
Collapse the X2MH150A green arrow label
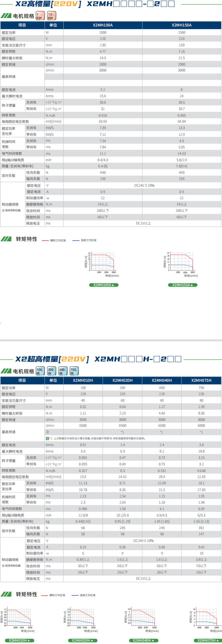pyautogui.click(x=183, y=285)
